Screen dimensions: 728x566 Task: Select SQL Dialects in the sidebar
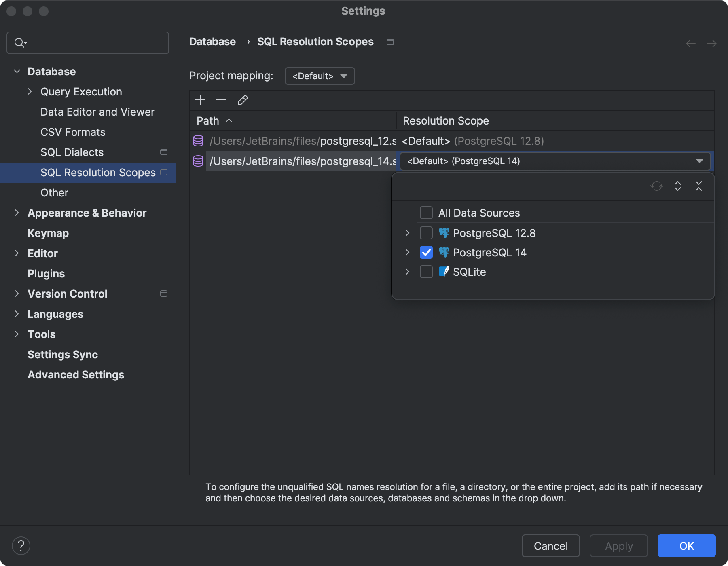[x=72, y=152]
